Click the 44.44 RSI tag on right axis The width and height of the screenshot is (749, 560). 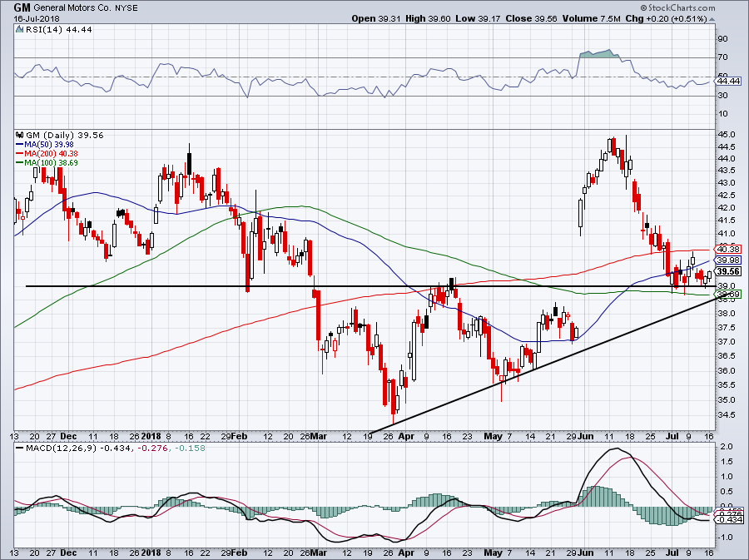click(729, 82)
